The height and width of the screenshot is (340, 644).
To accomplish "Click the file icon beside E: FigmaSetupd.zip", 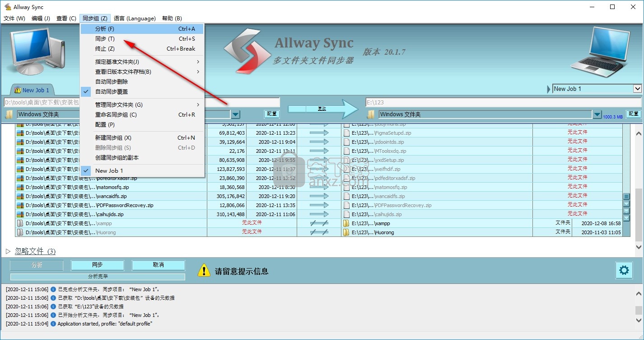I will 346,133.
